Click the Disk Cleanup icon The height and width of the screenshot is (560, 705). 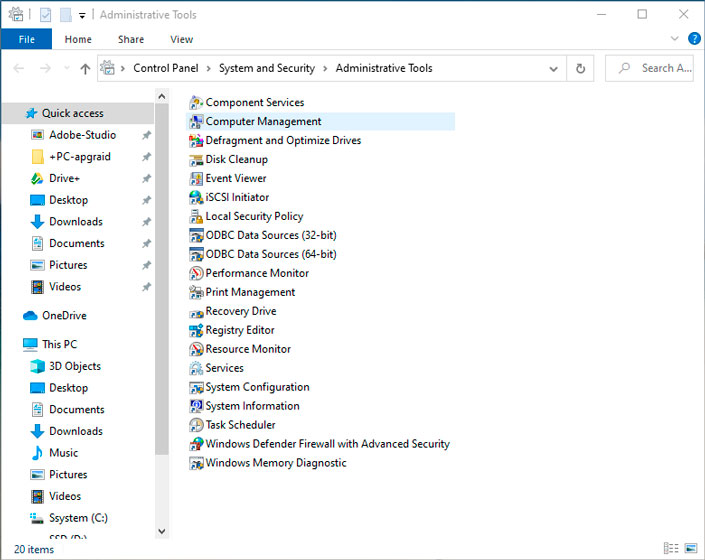196,160
